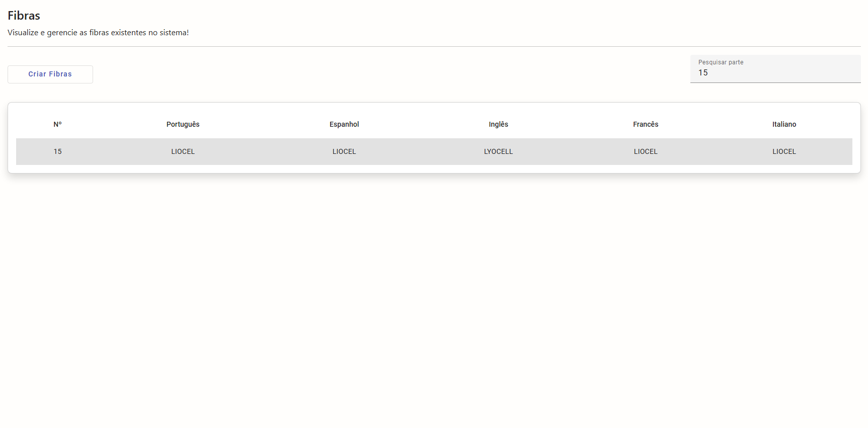Select the Italiano column header
Screen dimensions: 868x428
[784, 124]
